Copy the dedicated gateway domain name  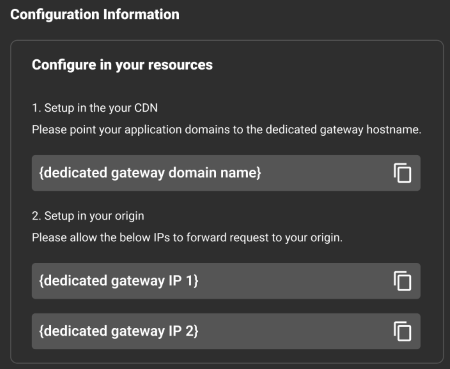tap(402, 173)
